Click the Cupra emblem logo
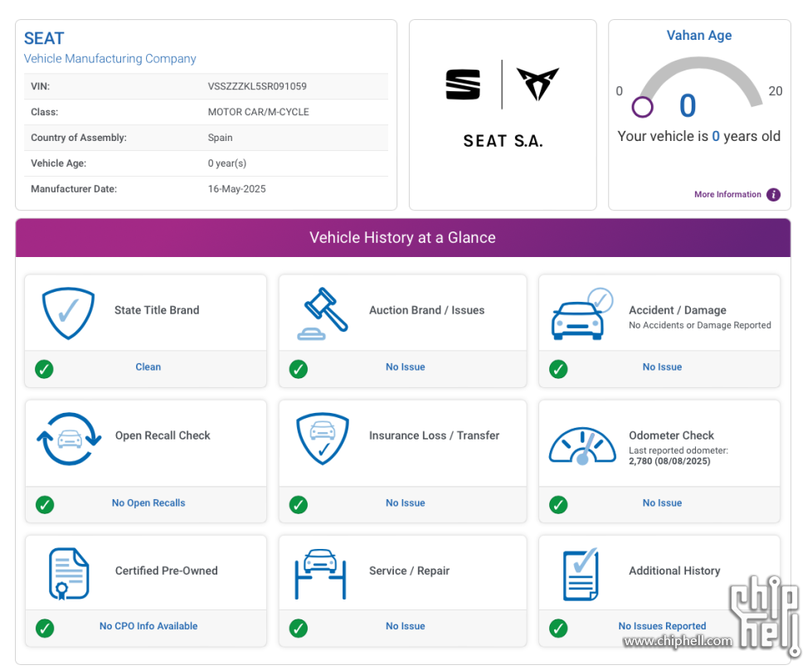 tap(537, 84)
